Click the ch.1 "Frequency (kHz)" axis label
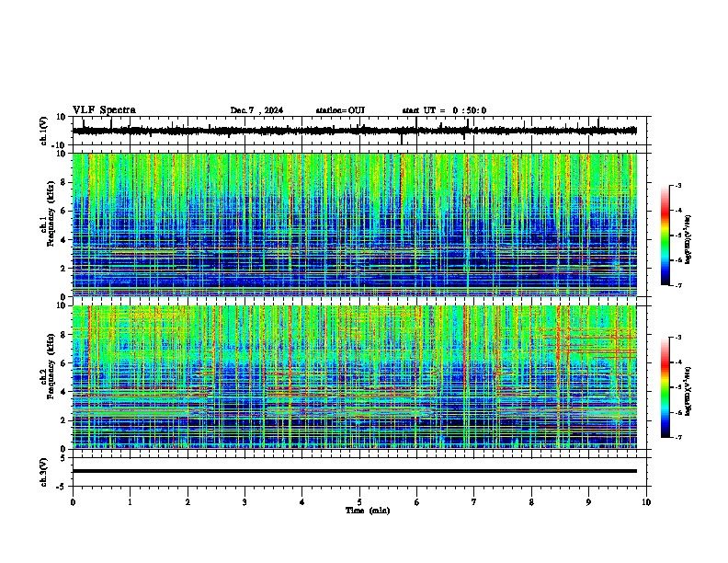The image size is (728, 563). click(x=51, y=213)
